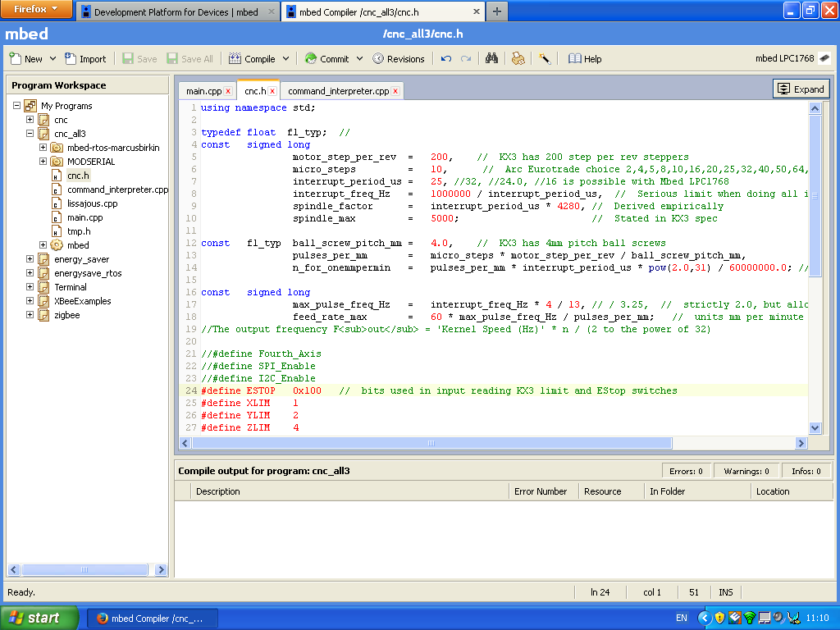The height and width of the screenshot is (630, 840).
Task: Click the editor horizontal scroll right arrow
Action: pos(801,443)
